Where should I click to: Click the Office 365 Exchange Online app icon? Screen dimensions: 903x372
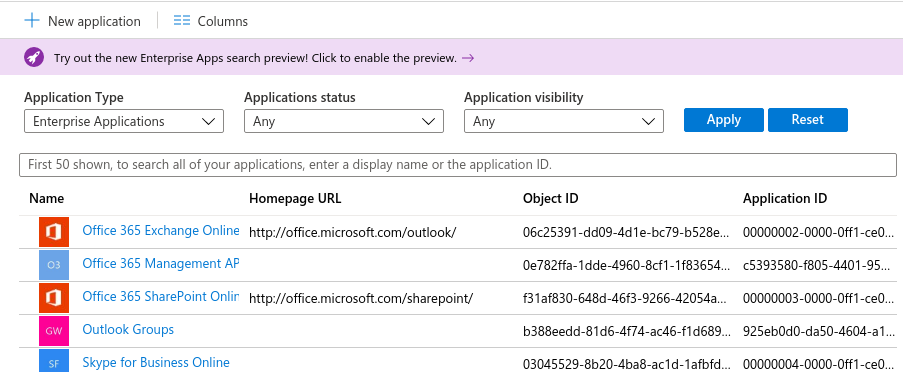click(x=54, y=232)
